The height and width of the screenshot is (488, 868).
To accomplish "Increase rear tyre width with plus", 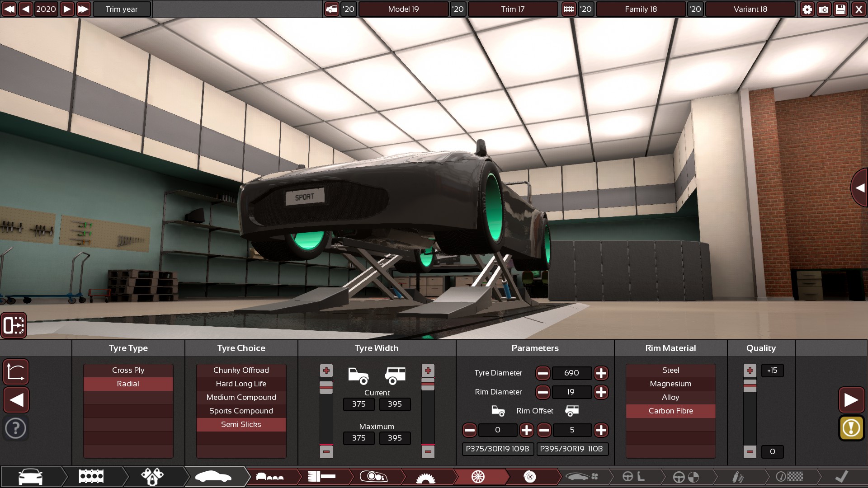I will 428,371.
